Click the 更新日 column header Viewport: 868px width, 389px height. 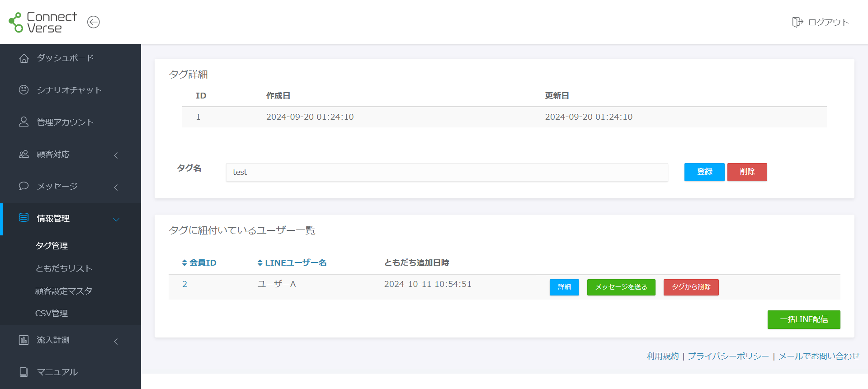coord(557,96)
